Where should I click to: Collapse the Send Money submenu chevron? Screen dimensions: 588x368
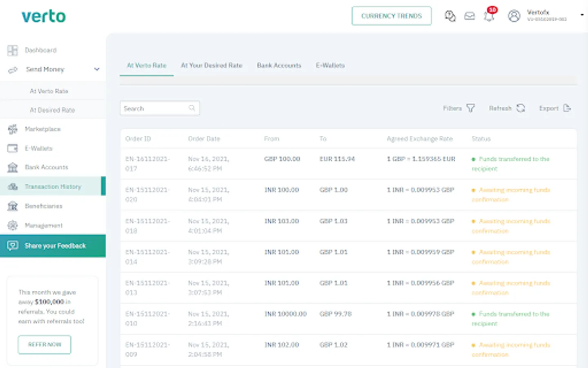click(x=97, y=69)
